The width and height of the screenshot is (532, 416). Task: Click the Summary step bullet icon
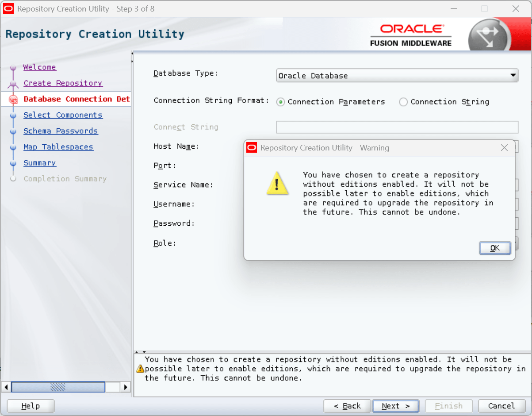[x=13, y=163]
